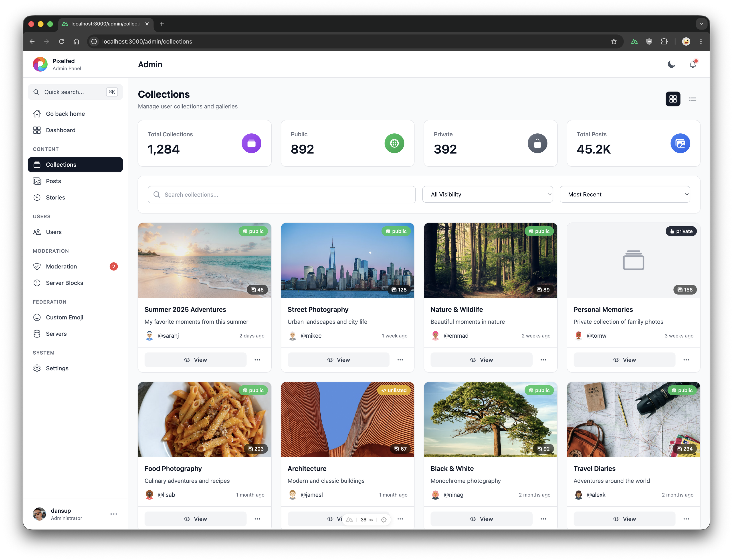Open the notifications bell
The height and width of the screenshot is (560, 733).
692,64
